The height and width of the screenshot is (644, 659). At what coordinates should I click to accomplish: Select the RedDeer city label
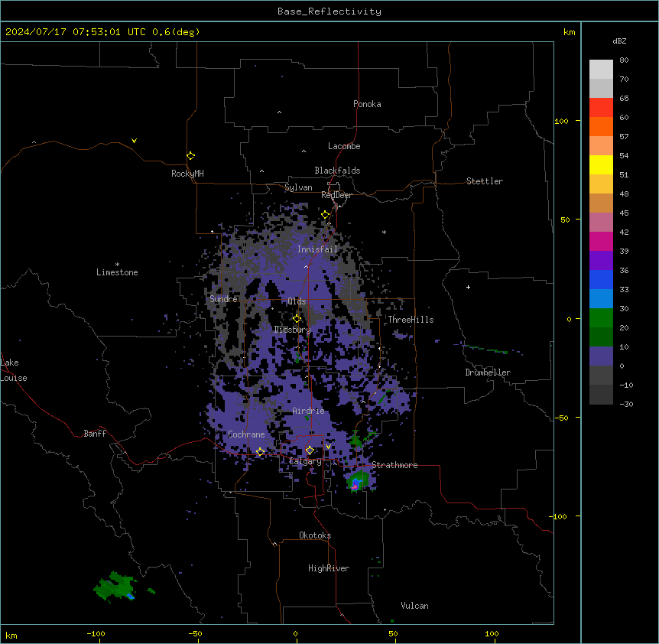(336, 195)
